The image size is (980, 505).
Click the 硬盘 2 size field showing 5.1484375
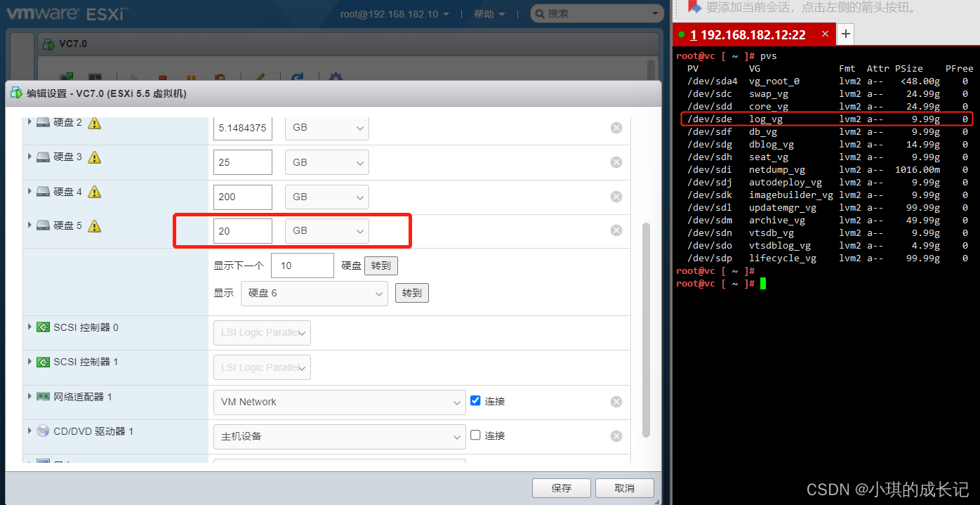tap(242, 128)
